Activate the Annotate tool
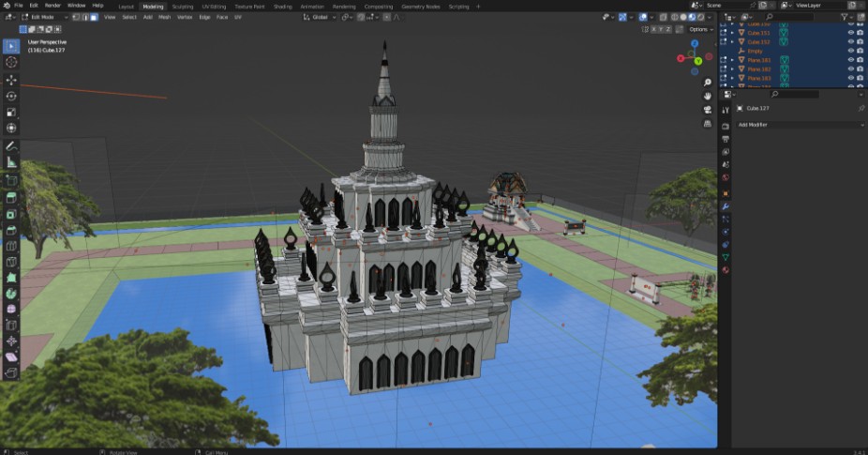Viewport: 868px width, 455px height. (x=11, y=146)
